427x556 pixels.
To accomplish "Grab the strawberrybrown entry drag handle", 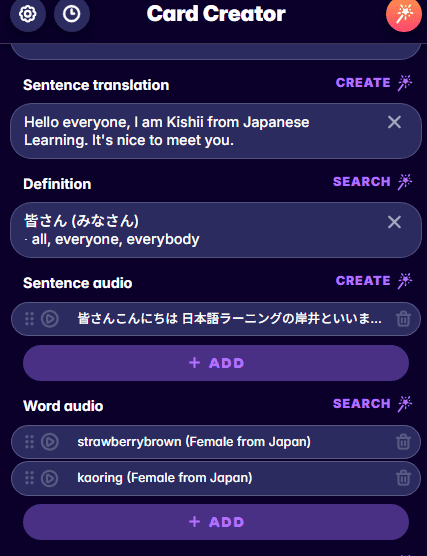I will click(30, 442).
